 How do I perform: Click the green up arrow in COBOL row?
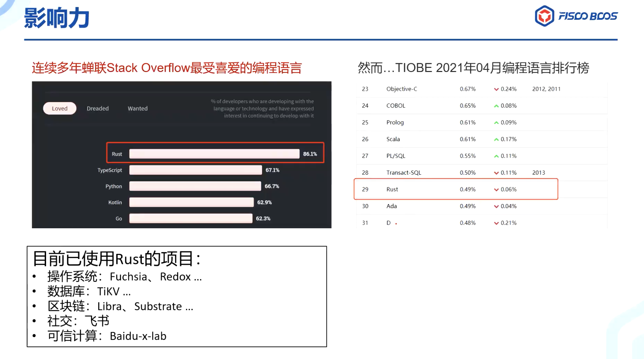496,106
